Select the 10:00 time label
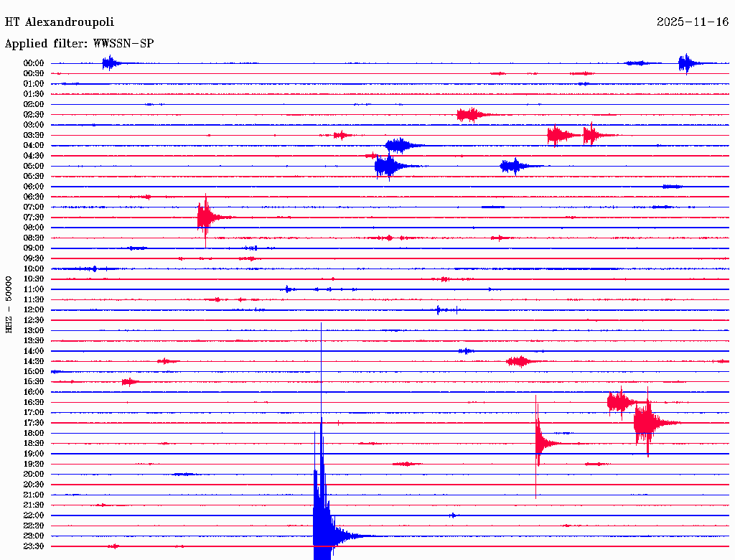 tap(34, 269)
